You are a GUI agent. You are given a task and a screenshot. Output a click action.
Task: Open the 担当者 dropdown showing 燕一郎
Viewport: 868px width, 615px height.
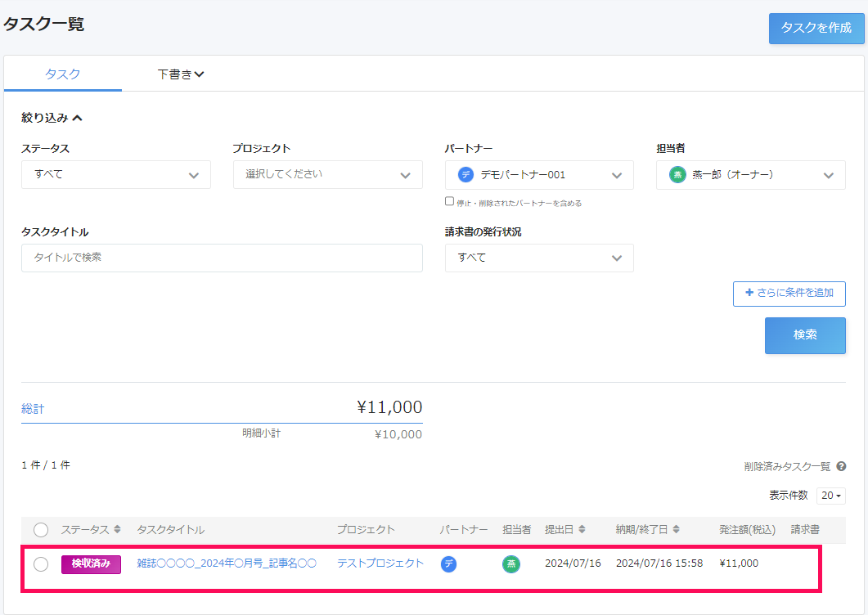coord(751,175)
